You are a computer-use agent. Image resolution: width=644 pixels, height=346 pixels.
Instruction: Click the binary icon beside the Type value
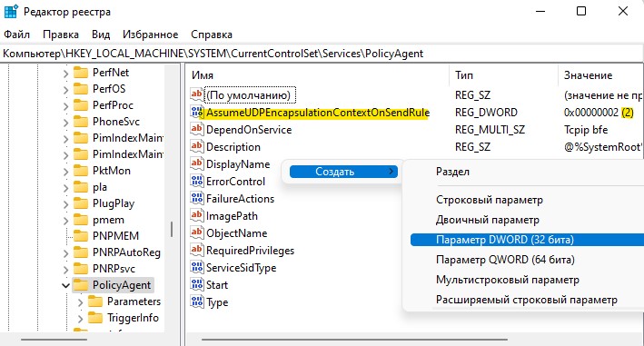click(x=197, y=302)
